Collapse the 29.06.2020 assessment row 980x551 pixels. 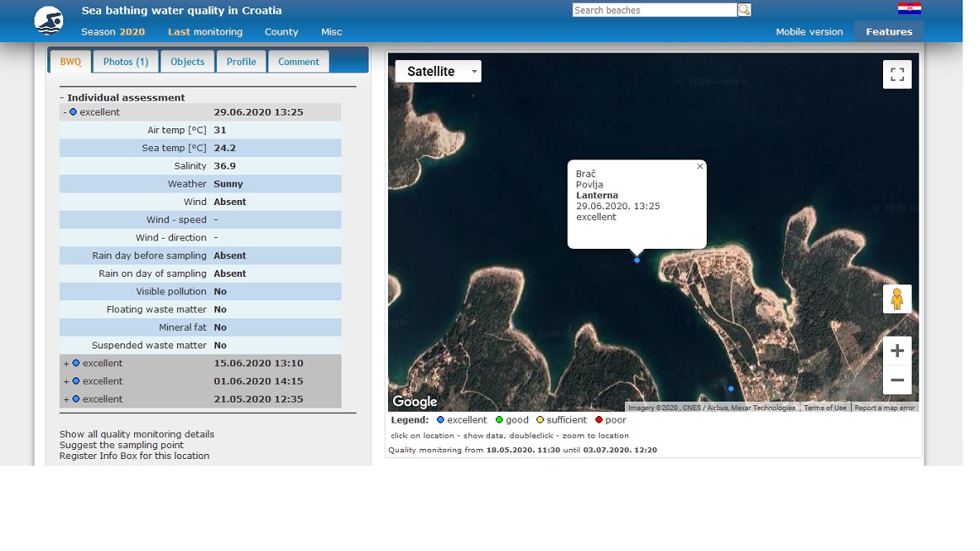tap(65, 112)
